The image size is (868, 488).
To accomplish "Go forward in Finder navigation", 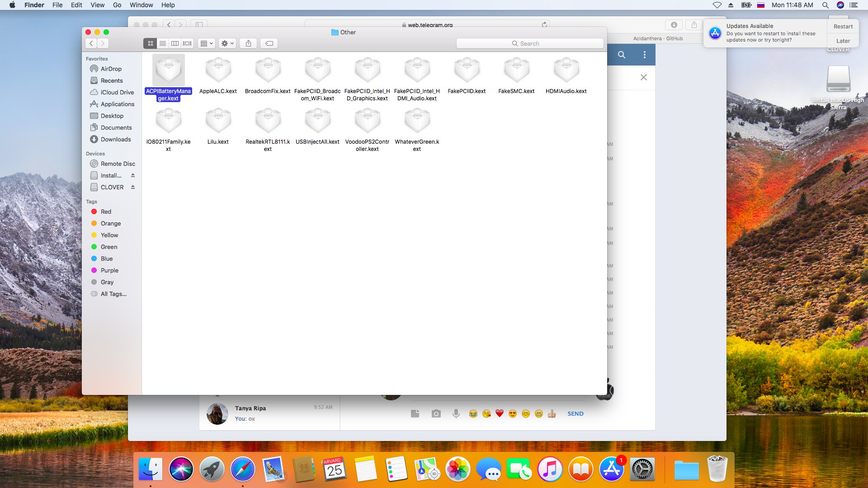I will pyautogui.click(x=103, y=43).
